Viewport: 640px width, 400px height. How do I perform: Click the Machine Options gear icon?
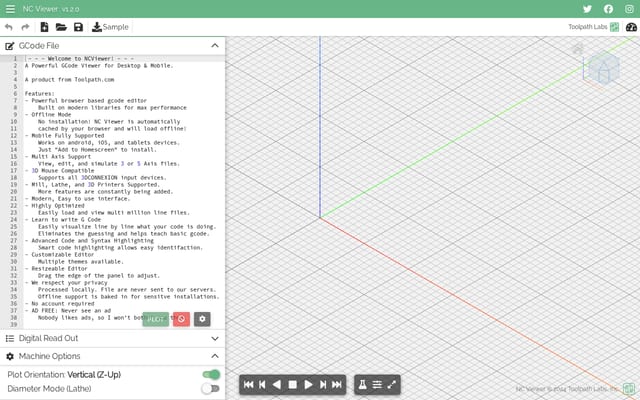tap(10, 356)
